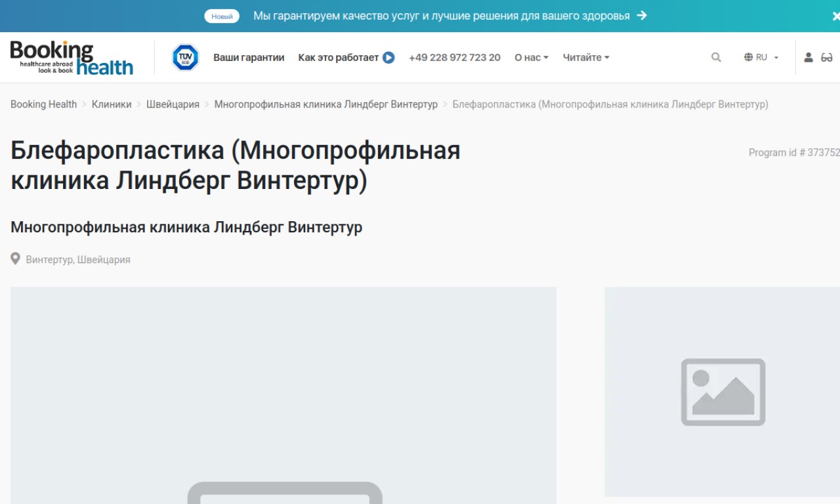
Task: Click the banner text Мы гарантируем качество услуг
Action: click(442, 16)
